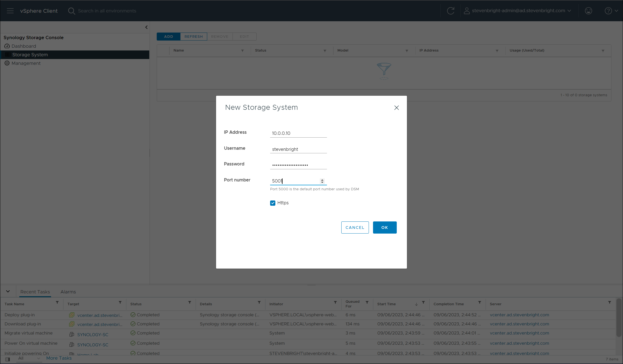Close the New Storage System dialog
Screen dimensions: 623x364
396,108
